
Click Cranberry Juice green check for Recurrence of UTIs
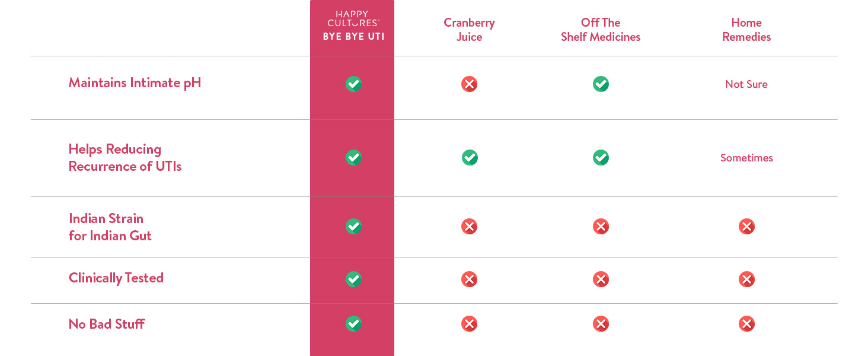click(469, 157)
